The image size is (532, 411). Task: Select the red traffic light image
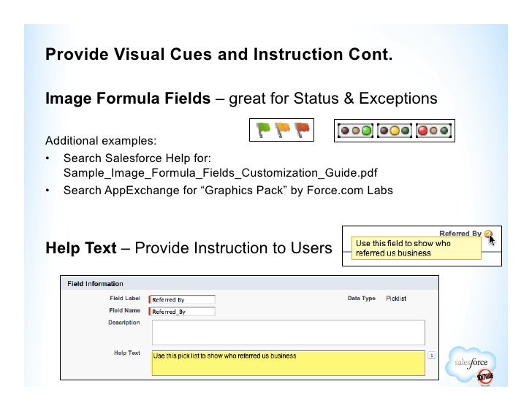(433, 131)
